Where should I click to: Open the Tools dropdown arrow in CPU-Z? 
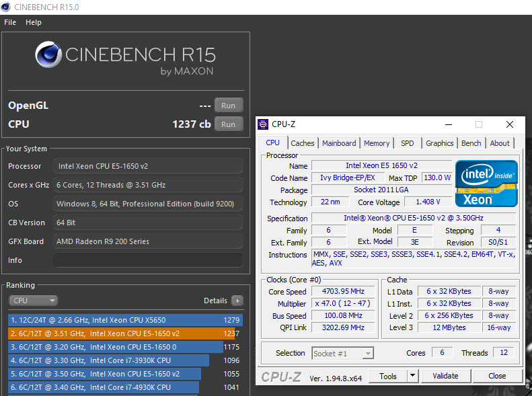pyautogui.click(x=413, y=377)
